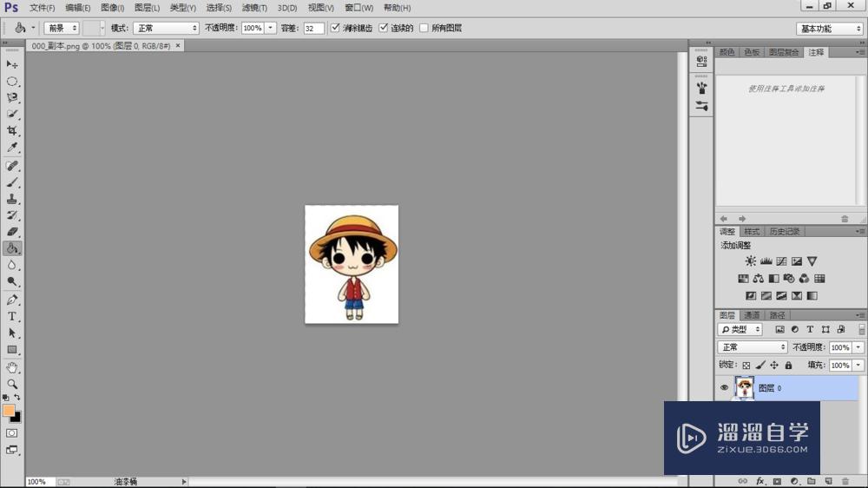The image size is (868, 488).
Task: Open the 滤镜 menu
Action: (x=254, y=8)
